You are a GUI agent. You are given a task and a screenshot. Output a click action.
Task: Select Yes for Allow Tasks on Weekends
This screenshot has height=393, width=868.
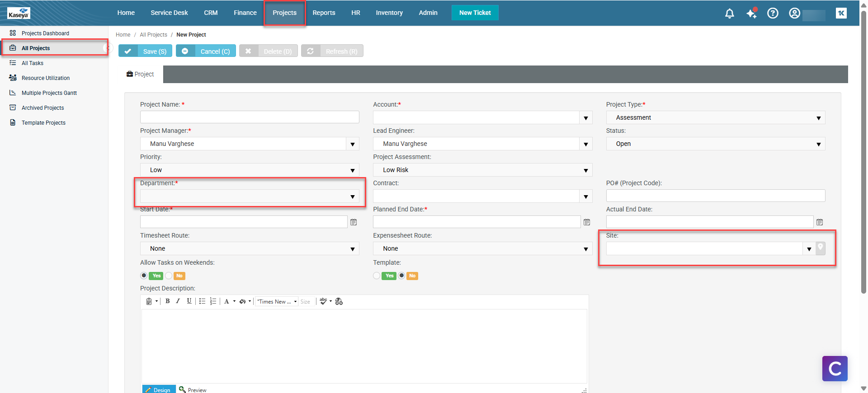(144, 276)
